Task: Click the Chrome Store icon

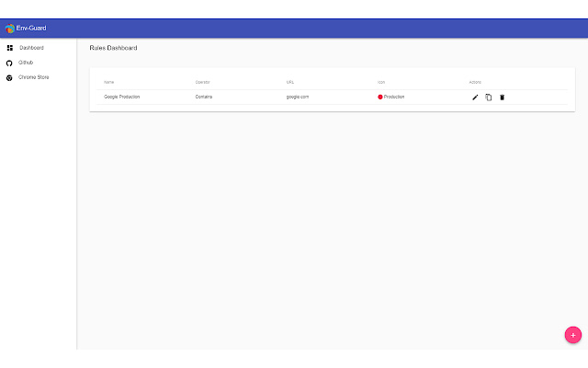Action: (x=9, y=77)
